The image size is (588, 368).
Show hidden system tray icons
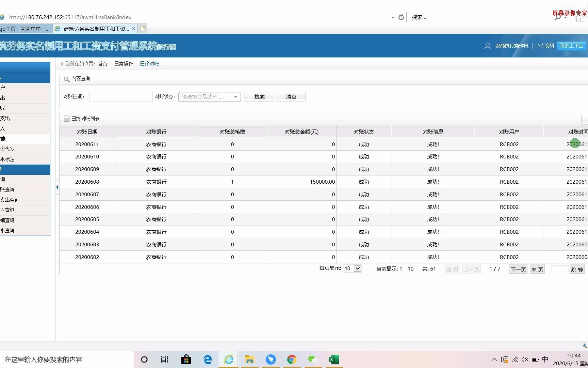coord(494,359)
